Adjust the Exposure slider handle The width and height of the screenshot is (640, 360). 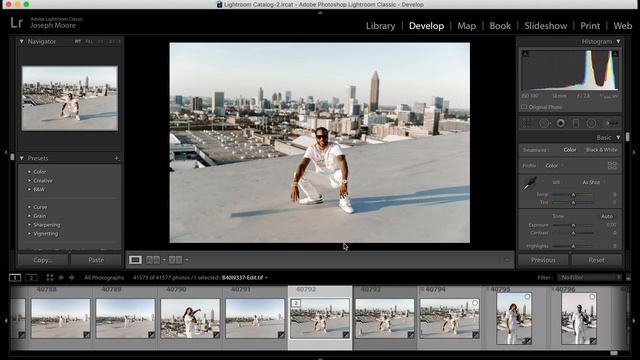pyautogui.click(x=573, y=225)
